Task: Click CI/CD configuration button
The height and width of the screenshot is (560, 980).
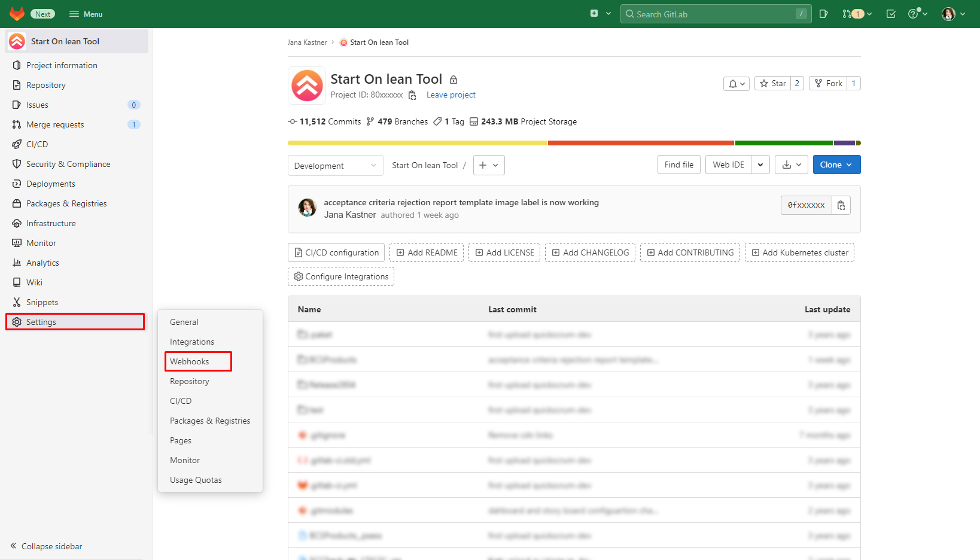Action: coord(336,252)
